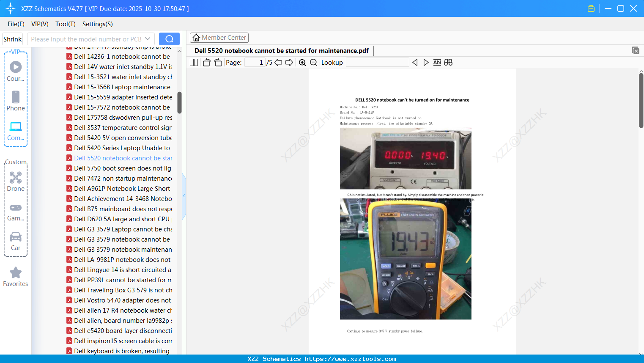Viewport: 644px width, 363px height.
Task: Click the file list vertical scrollbar
Action: tap(179, 102)
